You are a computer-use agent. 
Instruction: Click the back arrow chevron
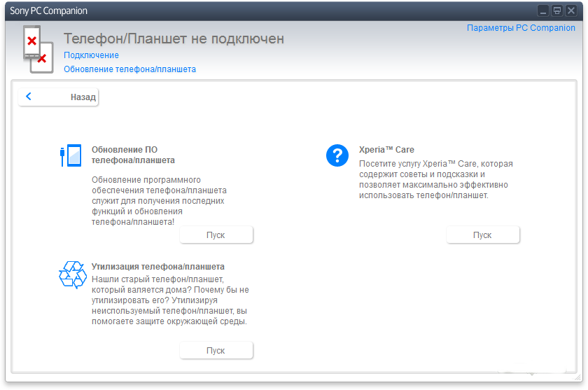pyautogui.click(x=29, y=97)
